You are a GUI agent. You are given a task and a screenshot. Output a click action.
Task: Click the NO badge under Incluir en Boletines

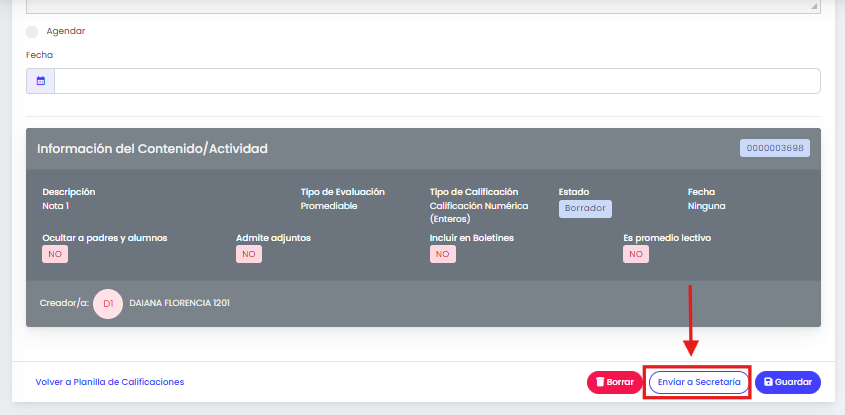tap(442, 254)
